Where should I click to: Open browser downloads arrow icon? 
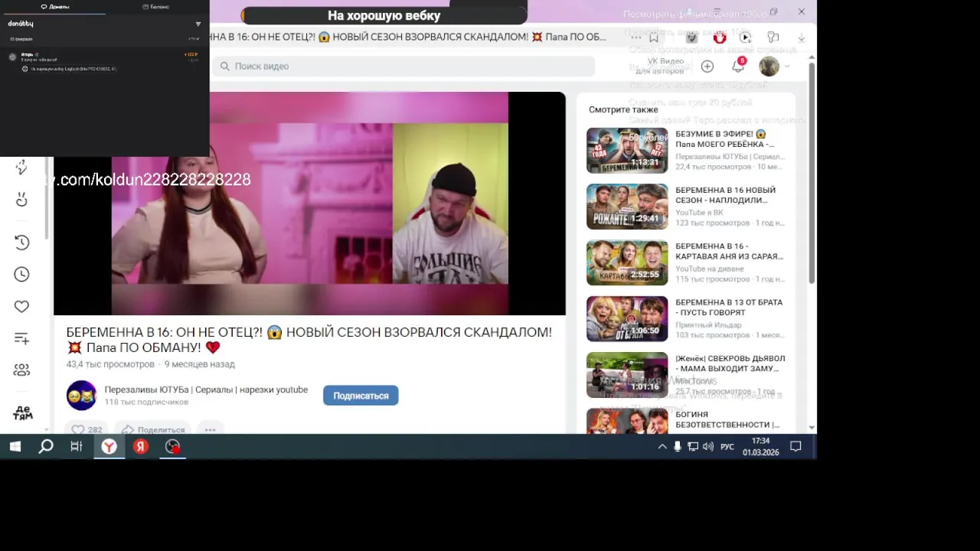tap(801, 37)
